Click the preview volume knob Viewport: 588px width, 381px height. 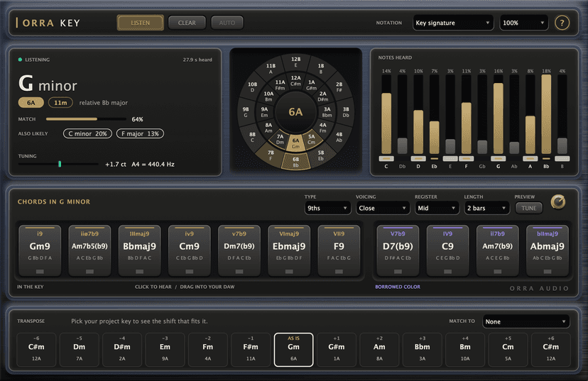558,202
